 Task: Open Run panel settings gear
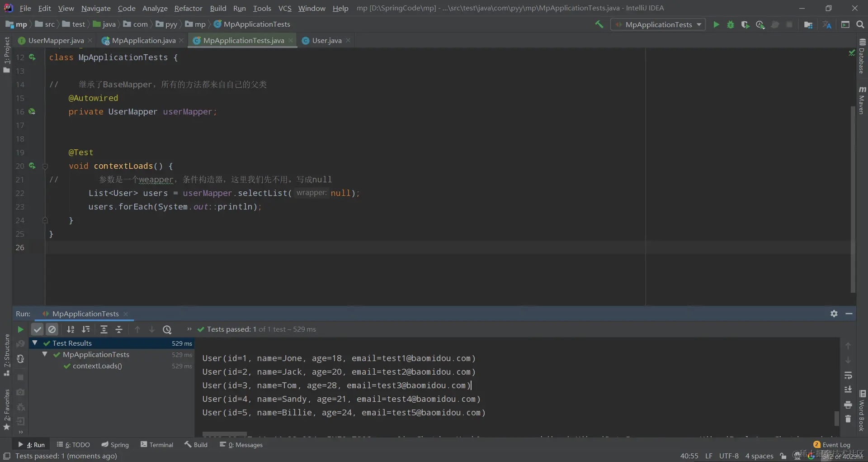834,314
